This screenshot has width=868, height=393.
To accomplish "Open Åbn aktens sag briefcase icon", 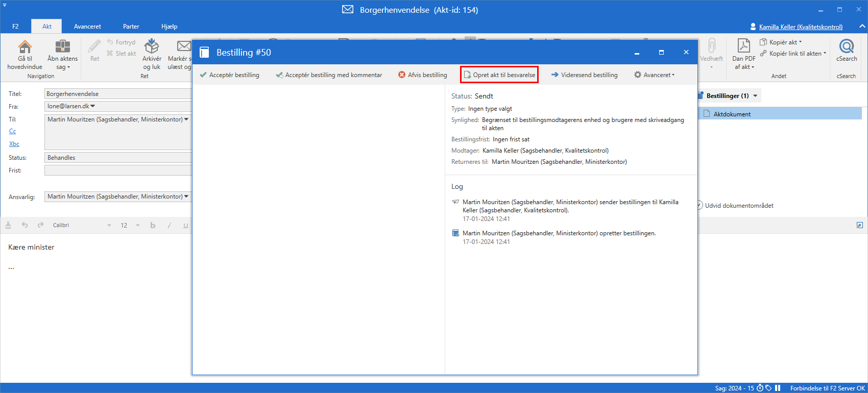I will coord(62,47).
